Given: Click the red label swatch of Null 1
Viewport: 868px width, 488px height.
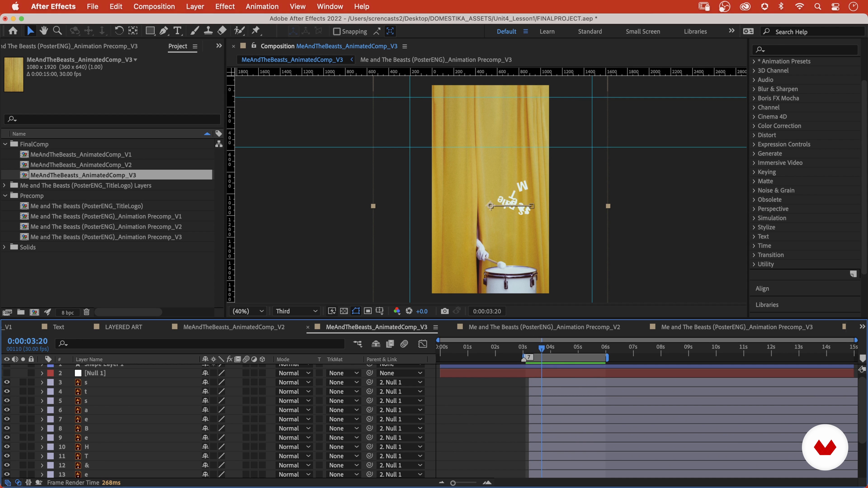Looking at the screenshot, I should point(51,373).
